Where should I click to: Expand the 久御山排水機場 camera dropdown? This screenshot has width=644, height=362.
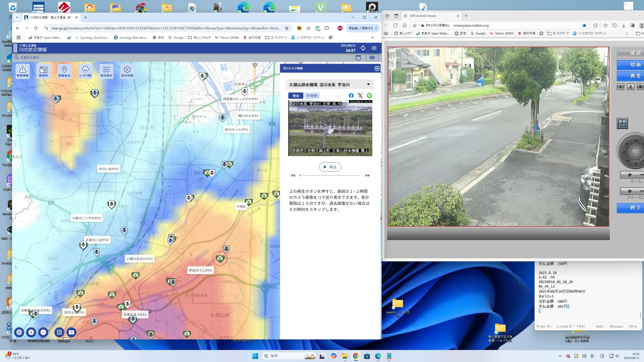tap(369, 84)
